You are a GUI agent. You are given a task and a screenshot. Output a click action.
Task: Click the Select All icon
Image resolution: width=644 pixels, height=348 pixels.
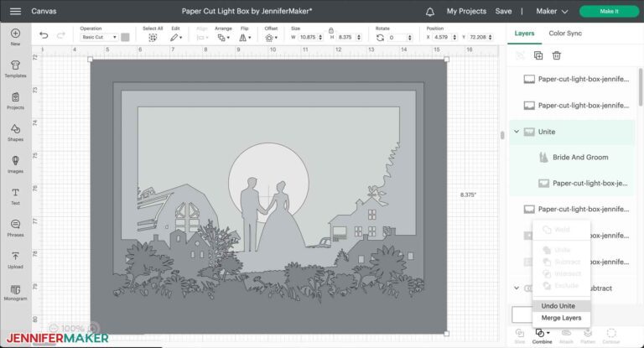pyautogui.click(x=153, y=38)
